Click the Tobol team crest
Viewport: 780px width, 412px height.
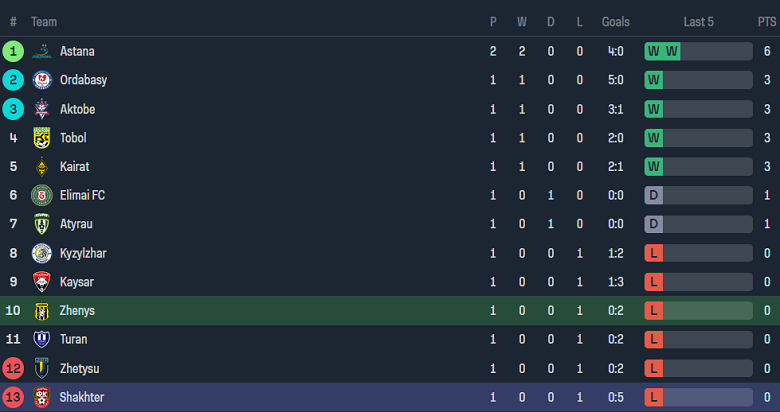point(42,138)
